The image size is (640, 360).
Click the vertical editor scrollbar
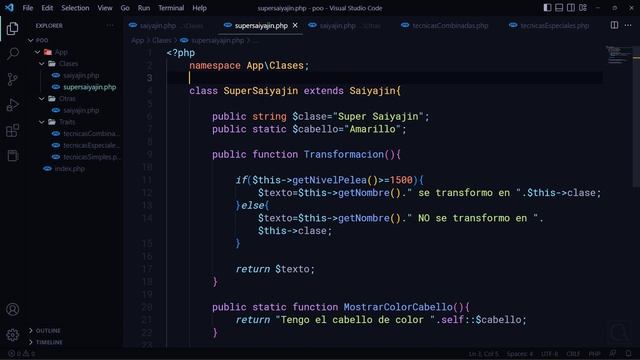(636, 118)
